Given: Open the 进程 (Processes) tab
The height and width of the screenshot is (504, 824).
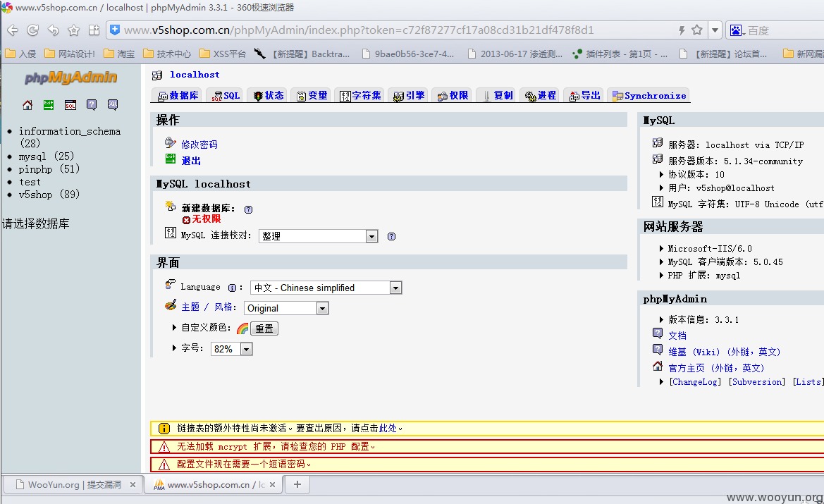Looking at the screenshot, I should coord(541,96).
